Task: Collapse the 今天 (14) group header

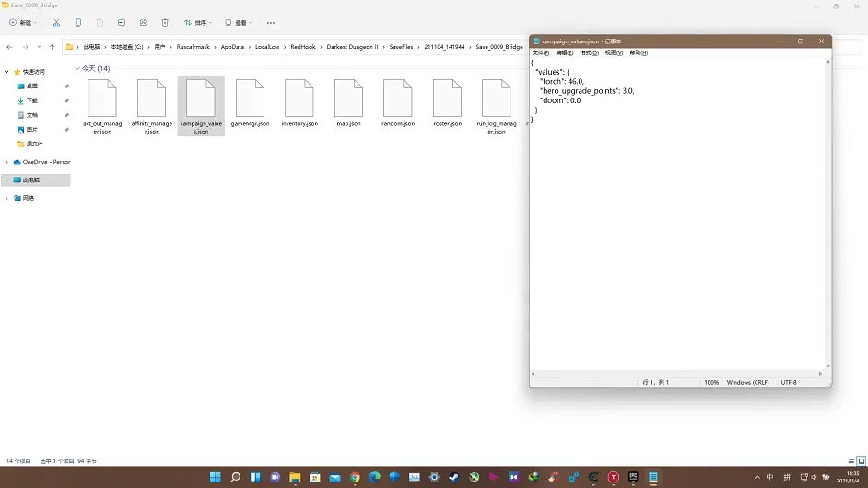Action: click(x=77, y=68)
